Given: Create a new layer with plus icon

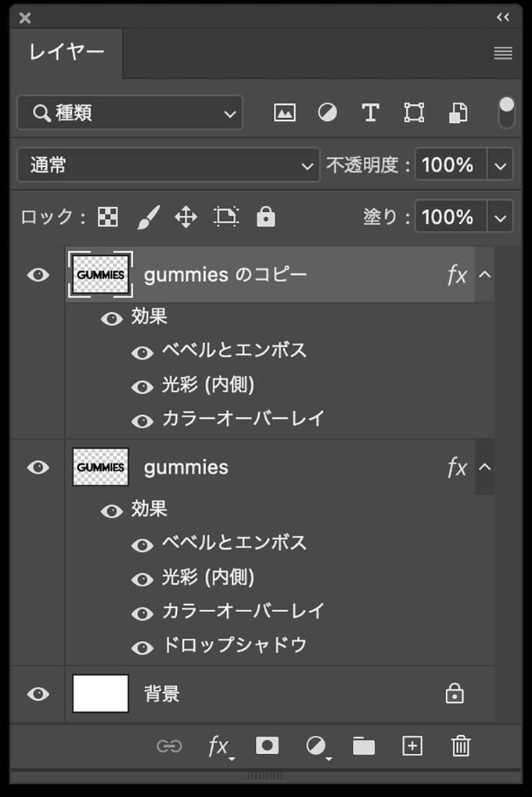Looking at the screenshot, I should point(412,746).
